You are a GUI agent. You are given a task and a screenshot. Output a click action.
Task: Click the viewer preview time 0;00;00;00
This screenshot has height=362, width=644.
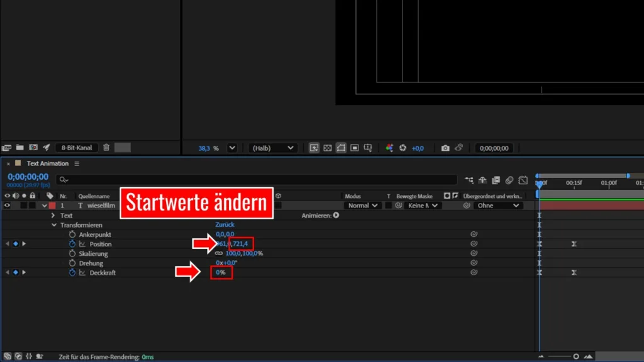[x=494, y=148]
